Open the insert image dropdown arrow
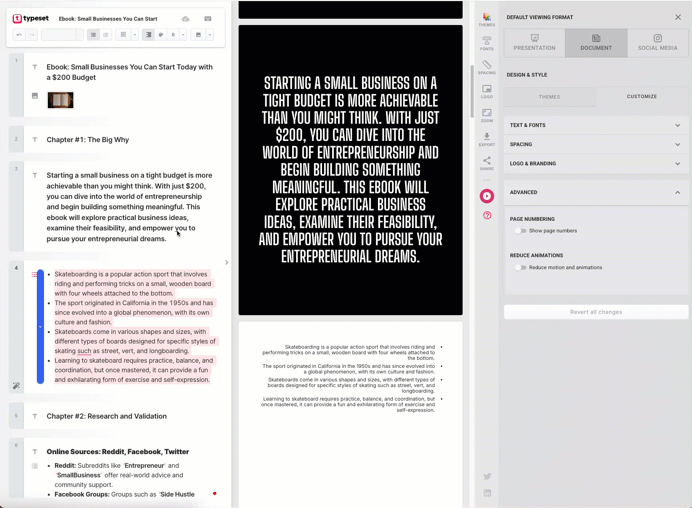 210,34
